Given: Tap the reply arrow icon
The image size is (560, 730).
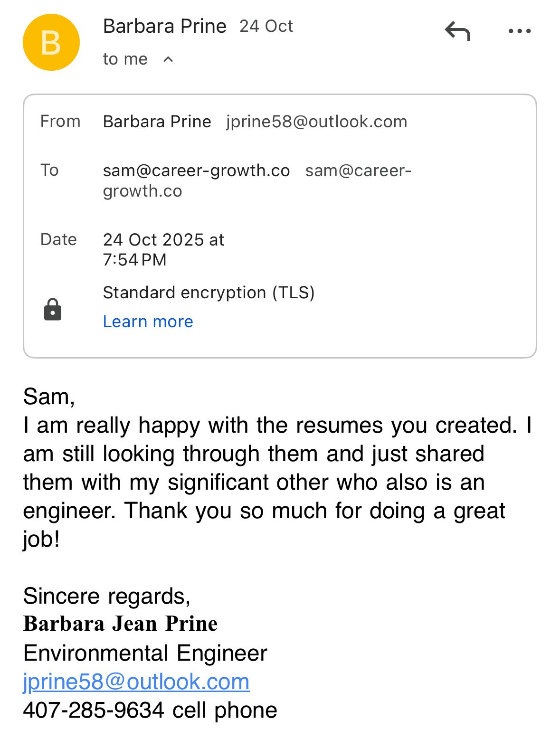Looking at the screenshot, I should point(457,31).
